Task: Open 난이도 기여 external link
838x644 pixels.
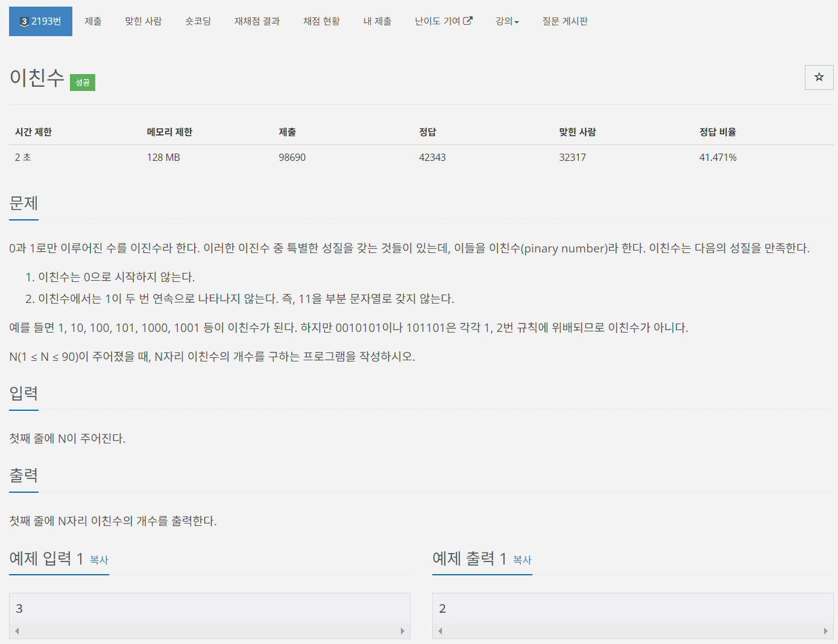Action: coord(444,21)
